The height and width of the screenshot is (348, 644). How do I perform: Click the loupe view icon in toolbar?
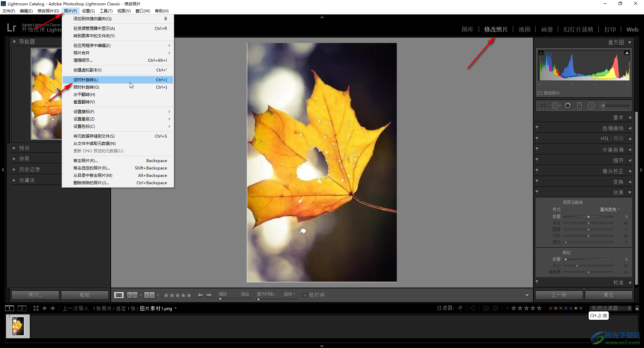tap(119, 295)
